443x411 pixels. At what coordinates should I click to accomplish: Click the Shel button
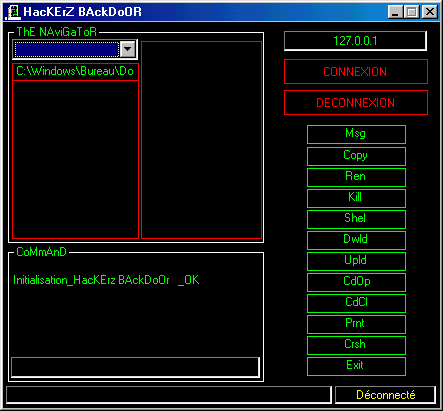[356, 219]
